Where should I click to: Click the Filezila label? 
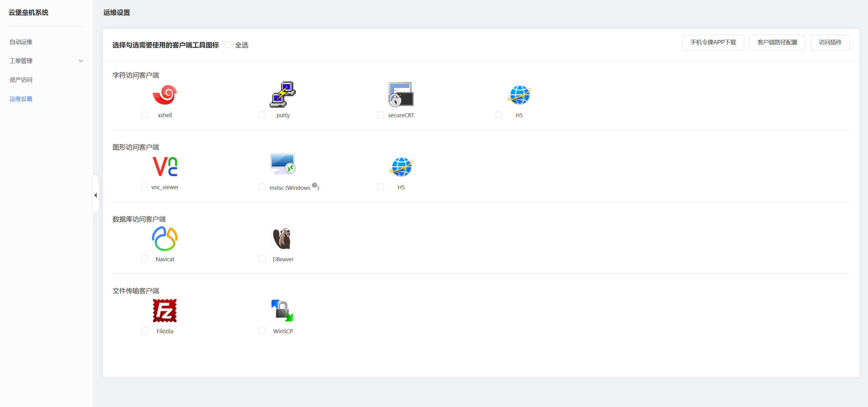[165, 331]
